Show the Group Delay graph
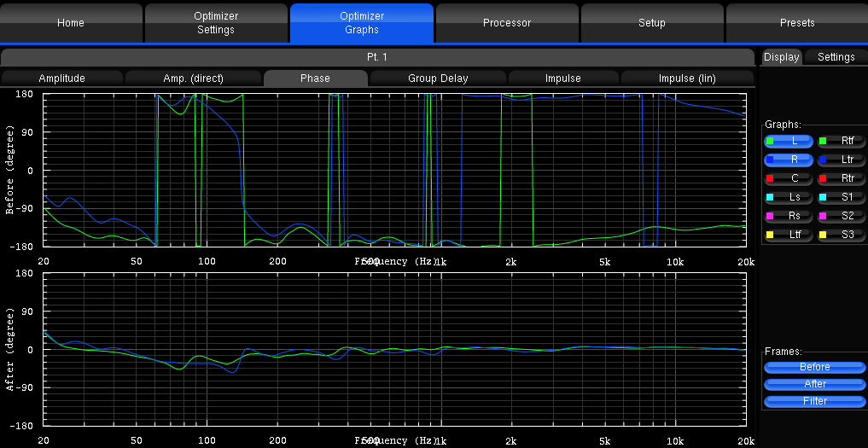The width and height of the screenshot is (868, 448). pyautogui.click(x=438, y=79)
